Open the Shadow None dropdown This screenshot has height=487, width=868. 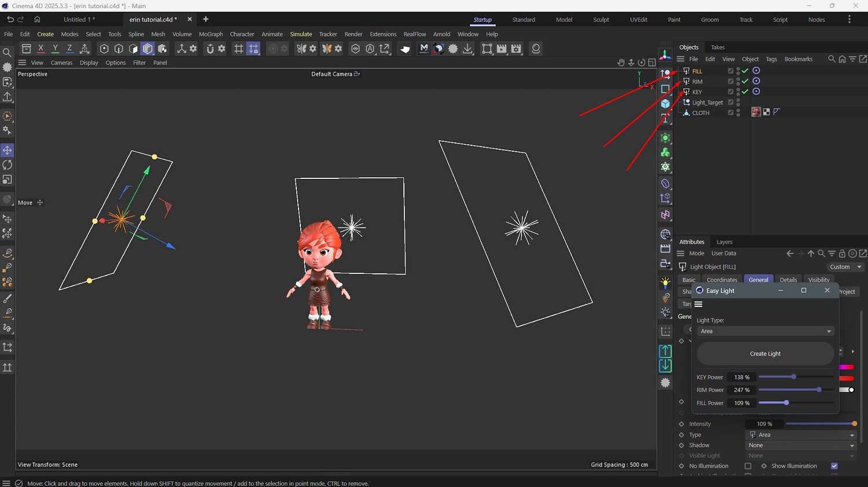tap(801, 445)
